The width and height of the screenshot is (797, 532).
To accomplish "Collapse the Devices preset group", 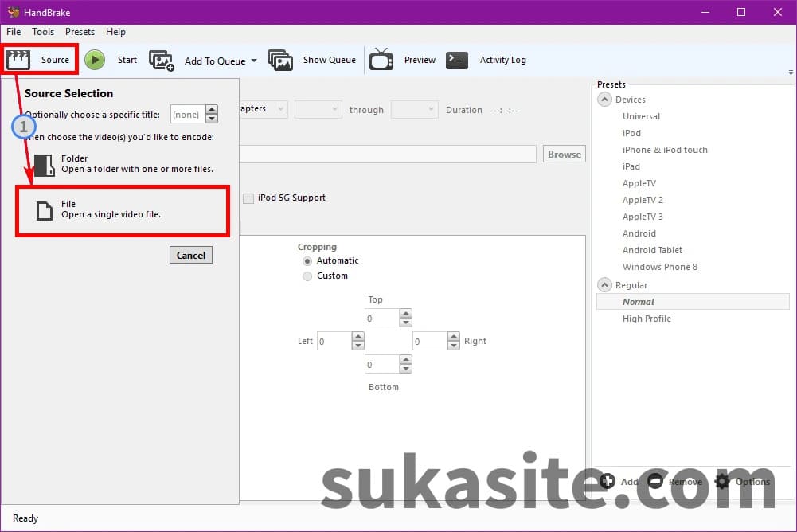I will click(604, 100).
